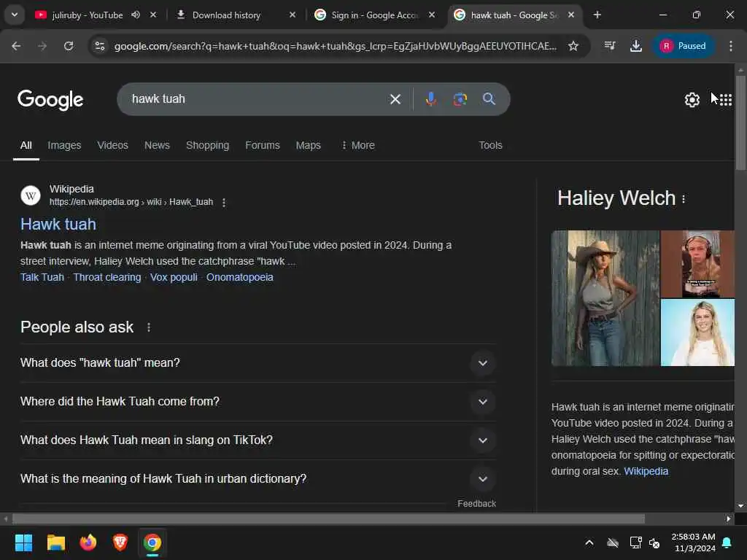The width and height of the screenshot is (747, 560).
Task: Start voice search with microphone
Action: (430, 99)
